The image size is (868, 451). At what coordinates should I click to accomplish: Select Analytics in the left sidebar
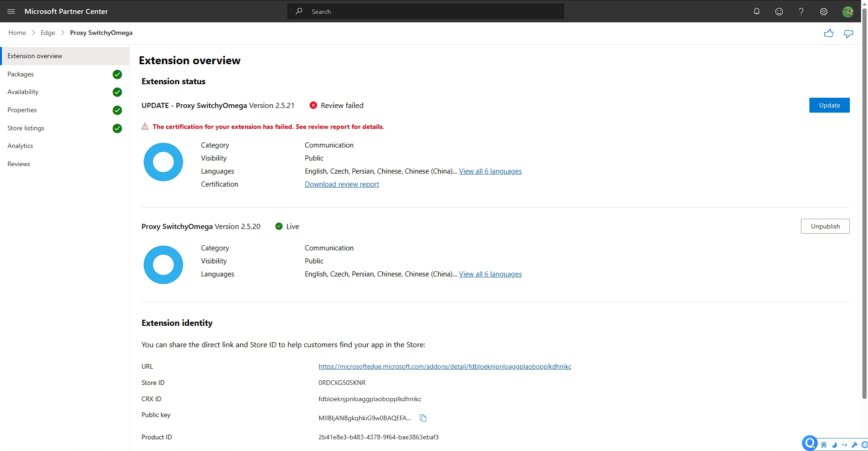tap(20, 146)
